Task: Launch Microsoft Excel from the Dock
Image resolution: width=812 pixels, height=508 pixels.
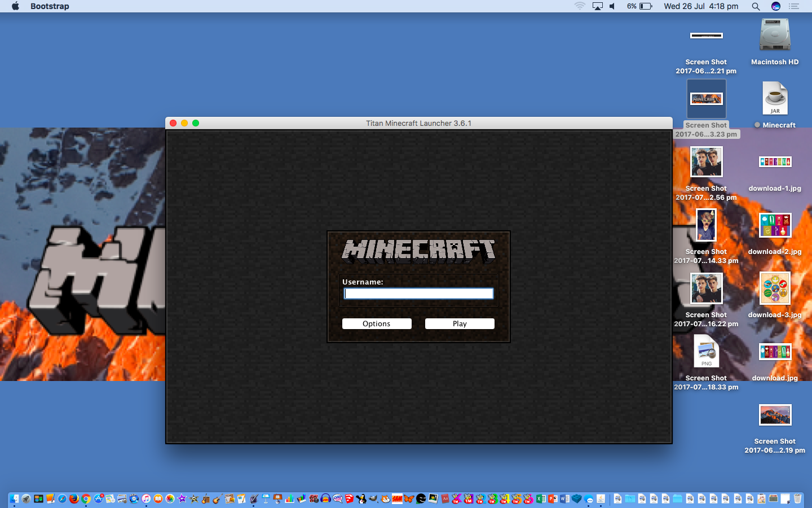Action: (541, 498)
